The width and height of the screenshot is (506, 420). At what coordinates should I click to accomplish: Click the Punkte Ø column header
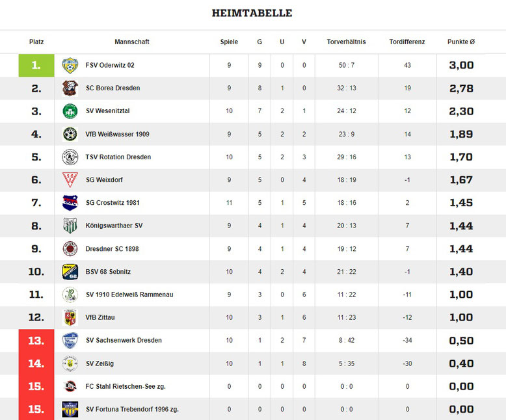pos(461,42)
